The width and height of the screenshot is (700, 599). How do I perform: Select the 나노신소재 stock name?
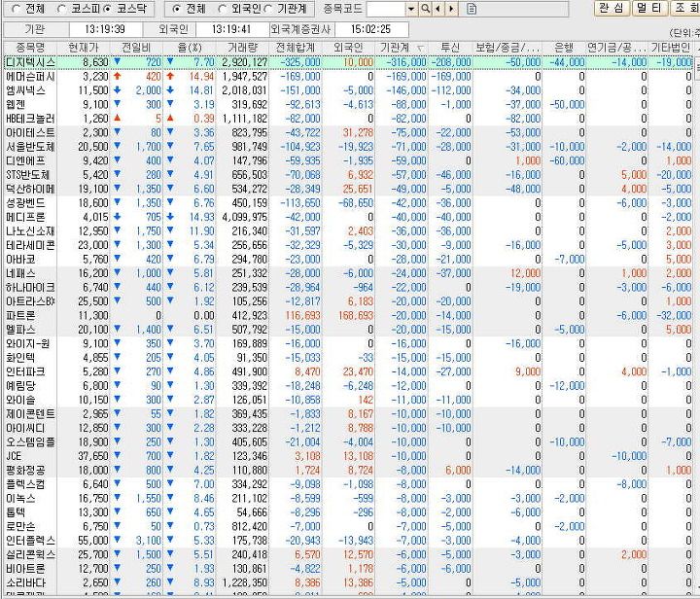[x=30, y=231]
